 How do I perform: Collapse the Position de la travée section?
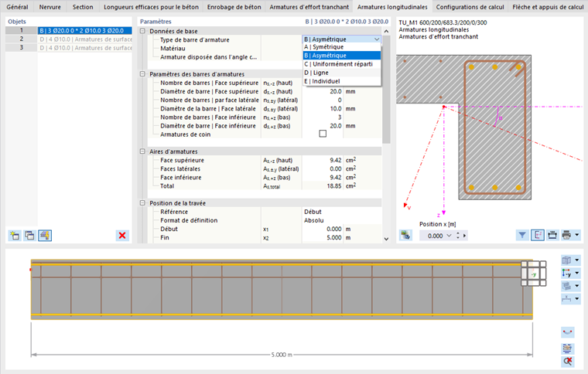142,203
